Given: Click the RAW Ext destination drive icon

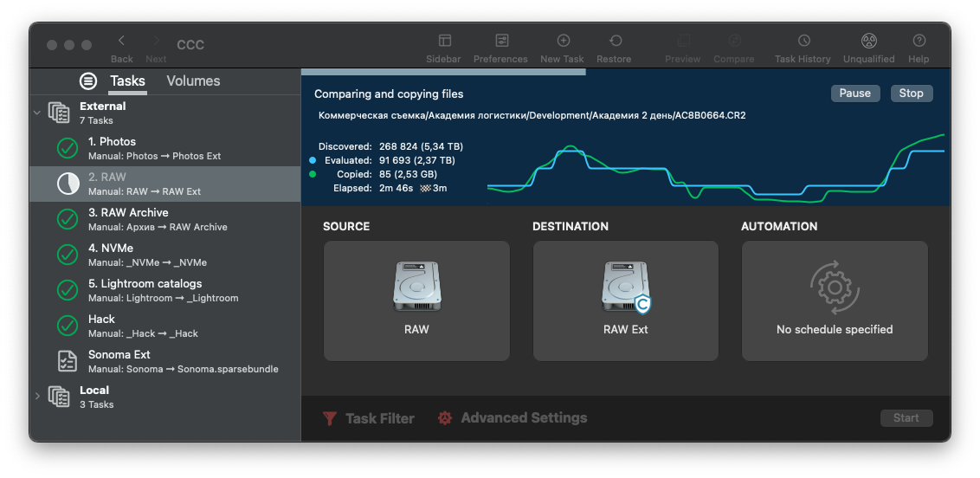Looking at the screenshot, I should 626,287.
